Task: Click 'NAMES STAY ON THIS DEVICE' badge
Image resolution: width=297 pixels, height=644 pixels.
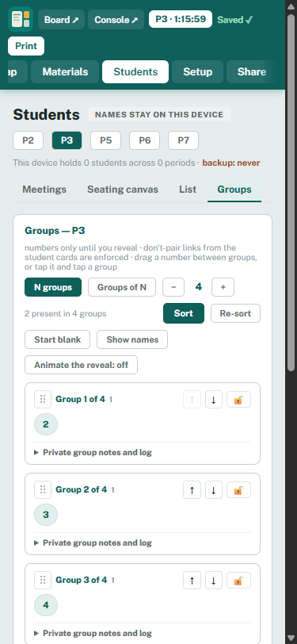Action: (159, 114)
